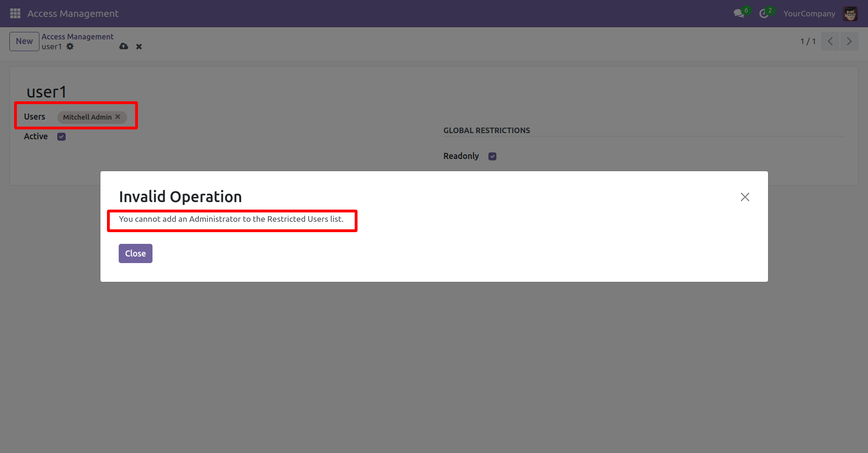Dismiss the Invalid Operation dialog with X

pyautogui.click(x=745, y=197)
